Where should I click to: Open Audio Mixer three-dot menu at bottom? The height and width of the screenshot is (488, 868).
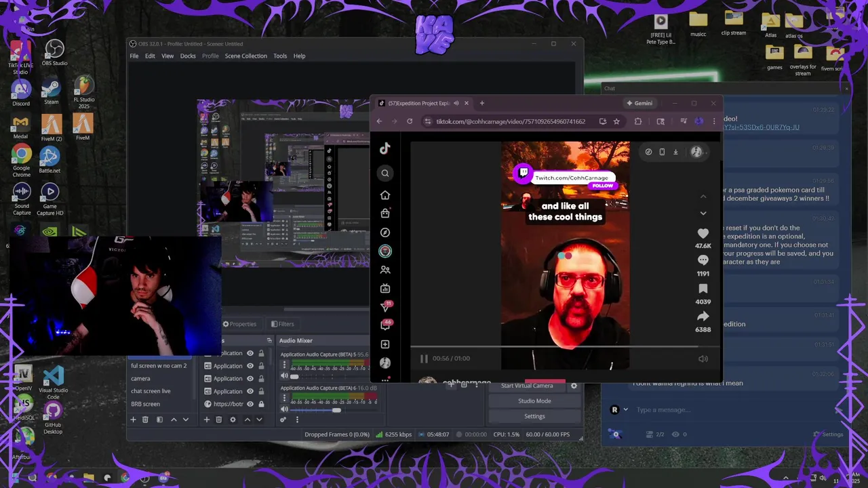click(x=296, y=420)
